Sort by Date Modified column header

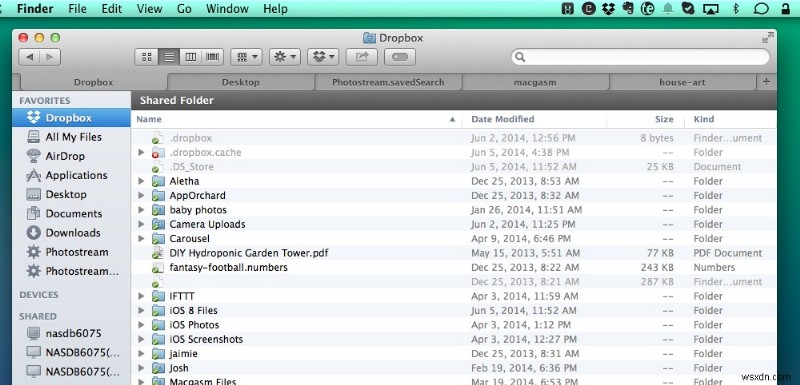click(x=534, y=119)
